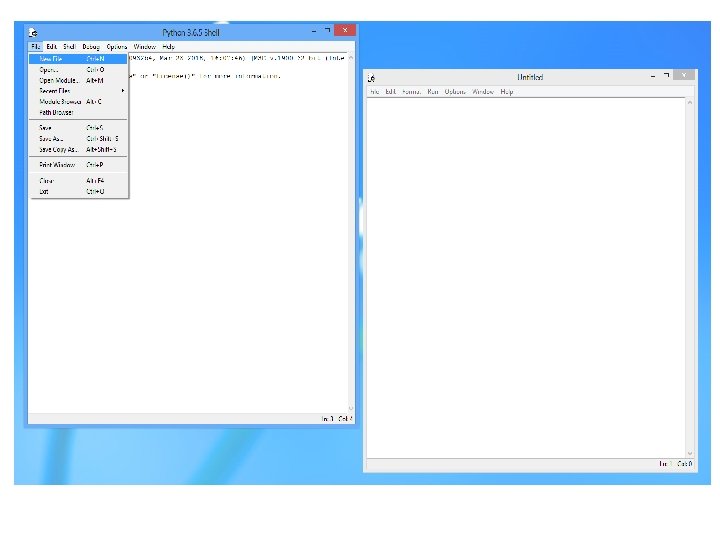Select Save Copy As... in the File menu
Screen dimensions: 720x540
pos(78,149)
